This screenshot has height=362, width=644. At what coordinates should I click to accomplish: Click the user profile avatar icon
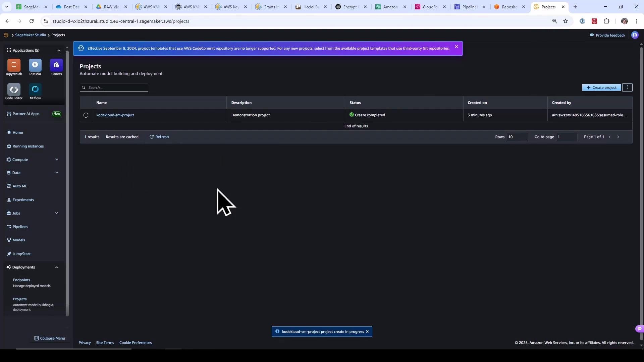click(635, 35)
